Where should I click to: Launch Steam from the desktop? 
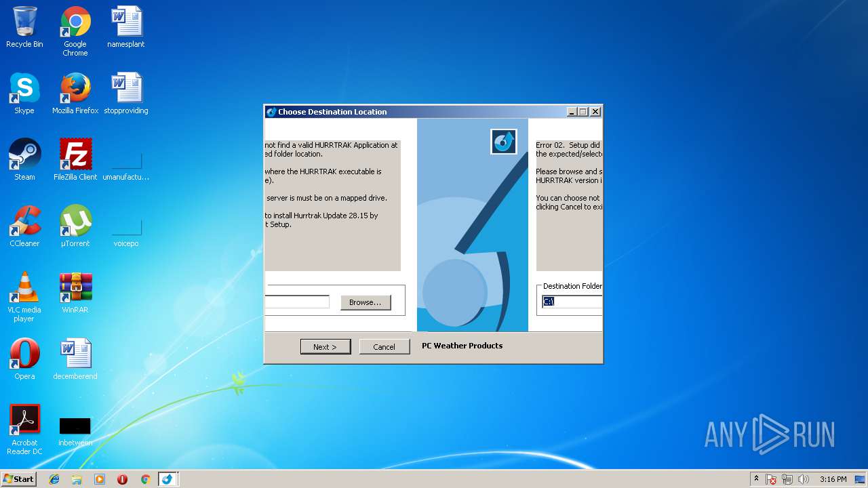point(24,161)
